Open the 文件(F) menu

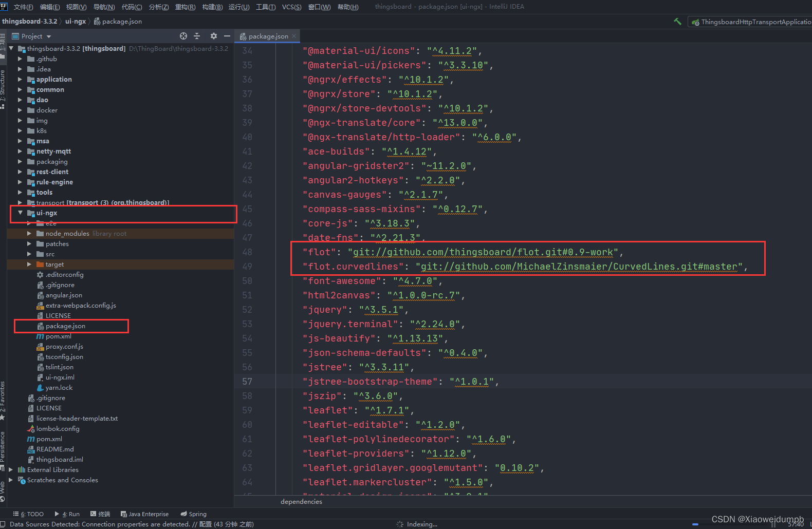[23, 7]
